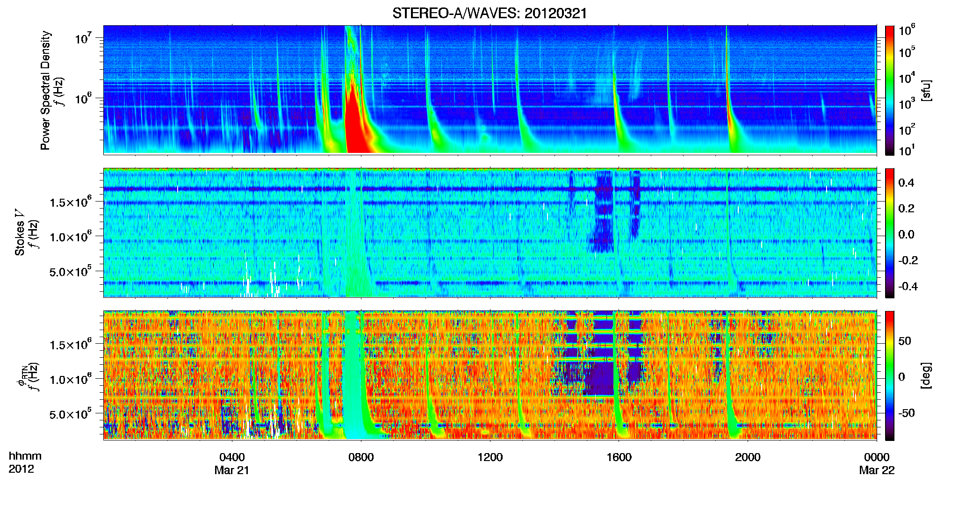Click the Mar 22 date label
This screenshot has height=505, width=980.
877,470
